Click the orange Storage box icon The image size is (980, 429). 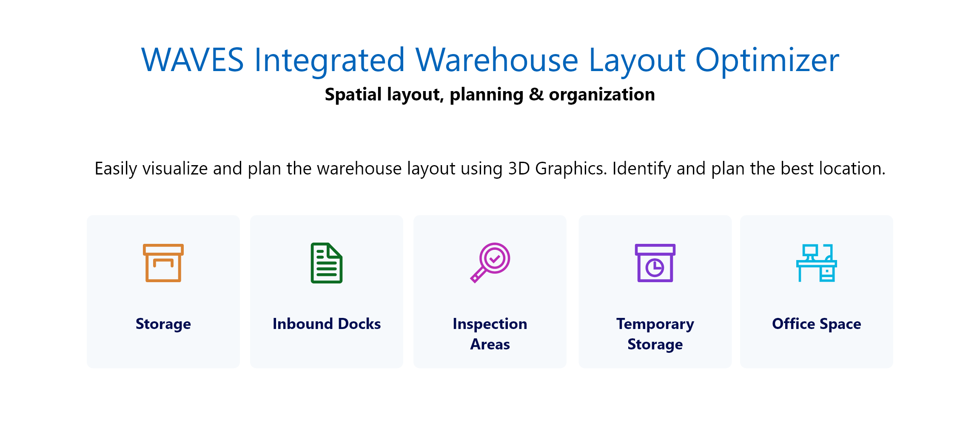point(163,263)
